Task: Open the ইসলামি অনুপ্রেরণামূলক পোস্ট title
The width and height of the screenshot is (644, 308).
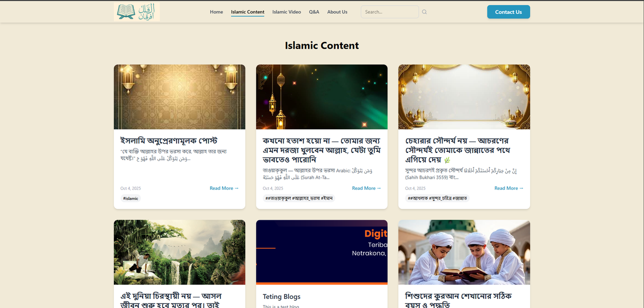Action: coord(169,140)
